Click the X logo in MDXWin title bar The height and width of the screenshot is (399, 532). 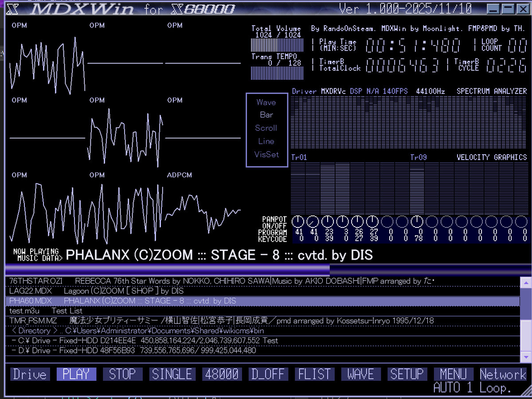tap(13, 8)
